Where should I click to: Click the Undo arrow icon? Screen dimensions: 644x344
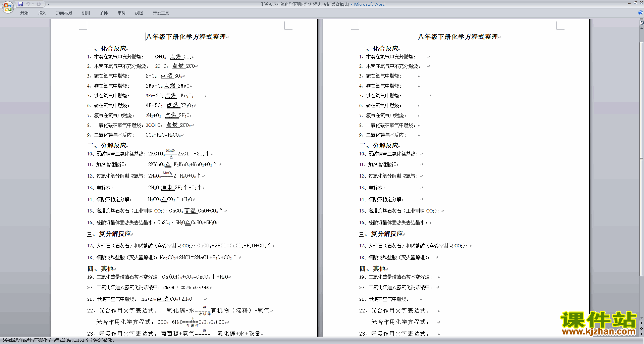tap(28, 4)
